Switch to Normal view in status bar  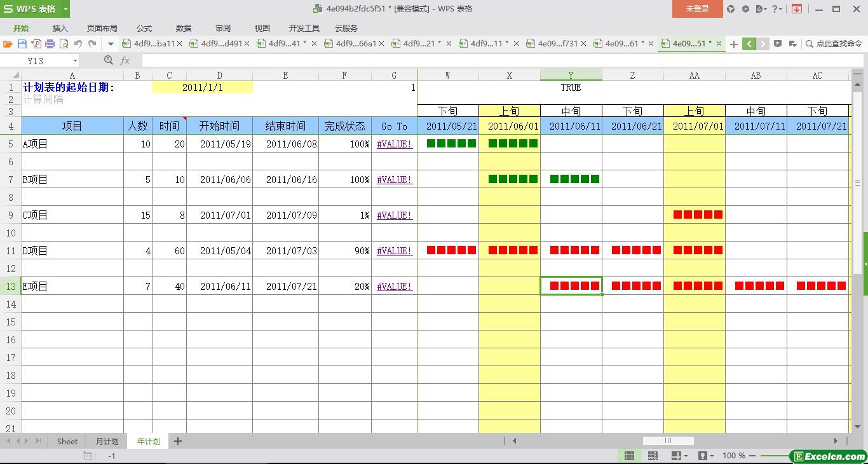629,456
